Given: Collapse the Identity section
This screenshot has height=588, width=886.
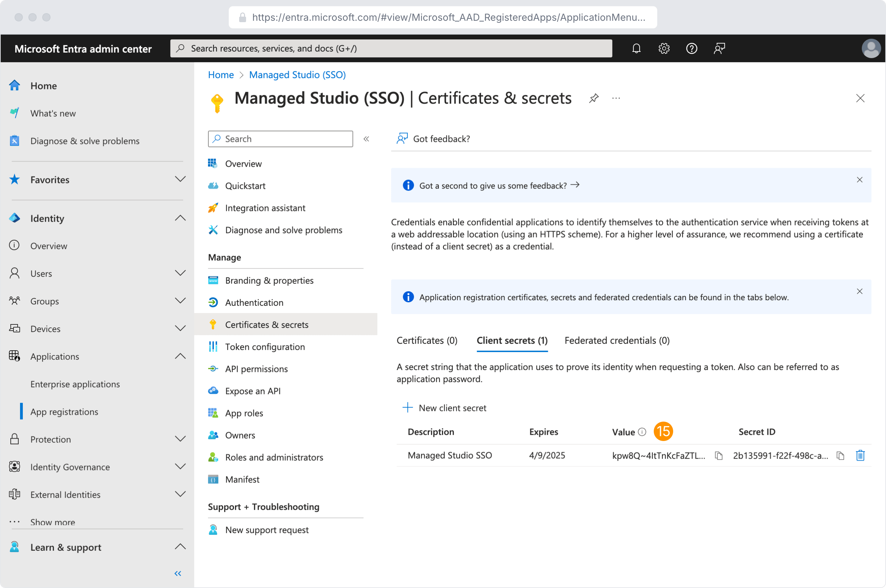Looking at the screenshot, I should coord(180,218).
